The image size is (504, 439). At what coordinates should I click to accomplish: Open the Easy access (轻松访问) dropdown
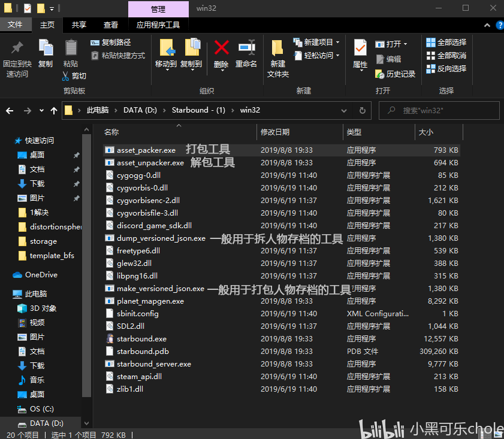[x=316, y=56]
